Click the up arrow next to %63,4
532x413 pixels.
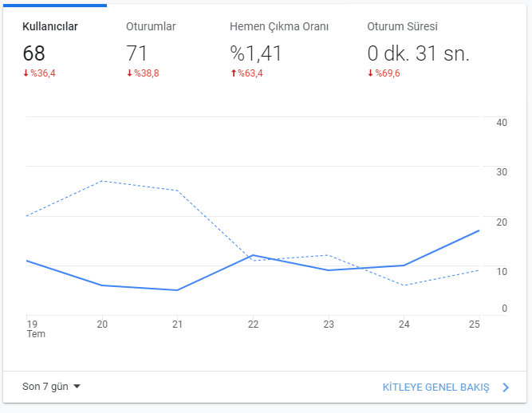(x=234, y=73)
